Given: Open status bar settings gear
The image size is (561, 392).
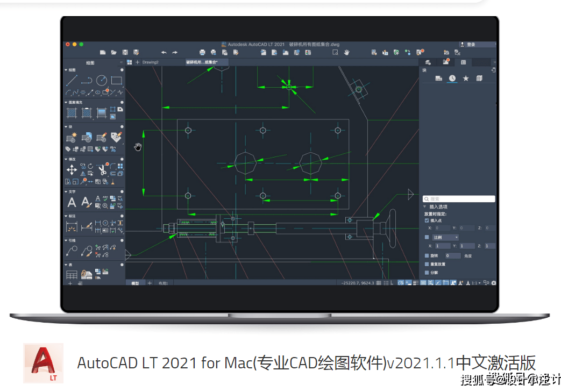Looking at the screenshot, I should pos(494,283).
